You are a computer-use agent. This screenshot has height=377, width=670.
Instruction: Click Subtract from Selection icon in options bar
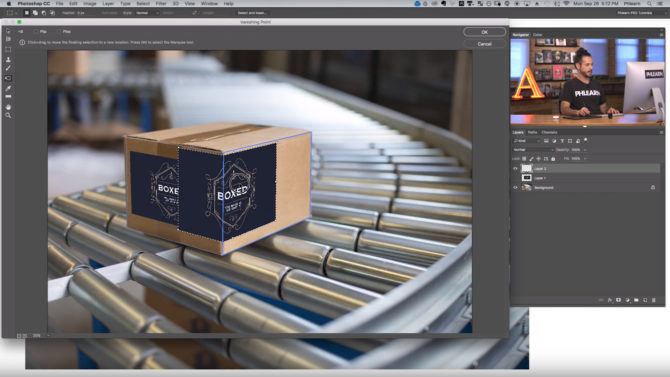click(44, 13)
